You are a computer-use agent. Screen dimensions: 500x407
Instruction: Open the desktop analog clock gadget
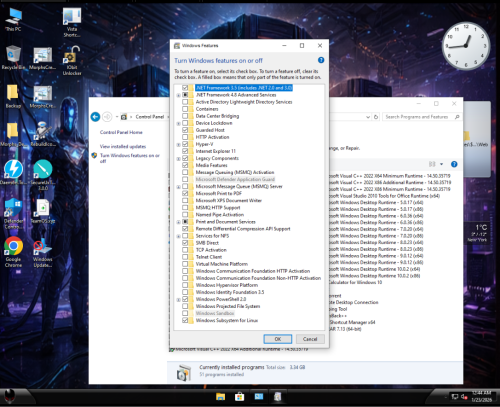click(466, 46)
